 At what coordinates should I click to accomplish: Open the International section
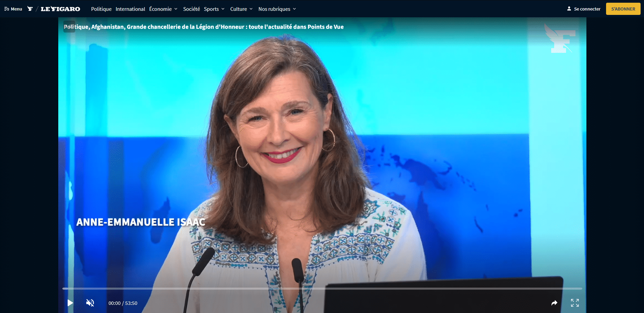point(130,9)
